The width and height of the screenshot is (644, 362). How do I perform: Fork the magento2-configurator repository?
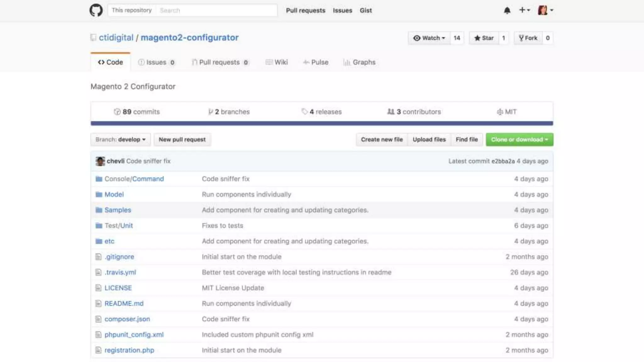[x=528, y=38]
